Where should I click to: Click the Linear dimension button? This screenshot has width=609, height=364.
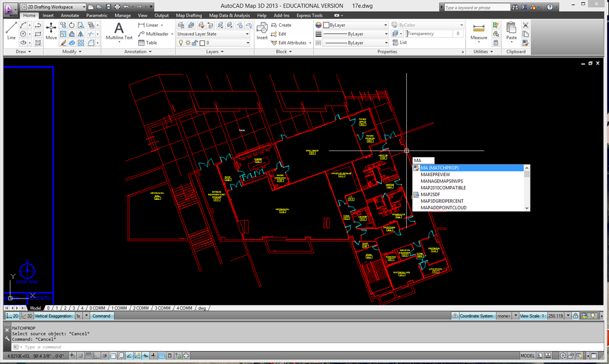click(150, 25)
